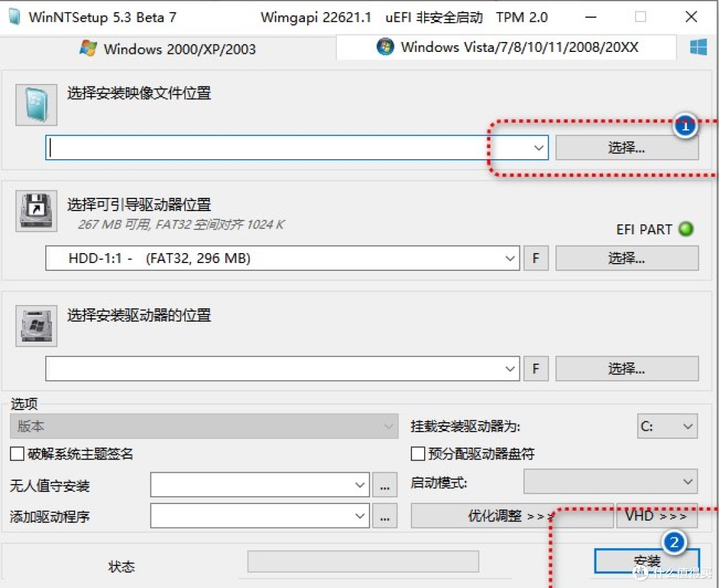The height and width of the screenshot is (588, 719).
Task: Minimize the WinNTSetup window
Action: point(591,17)
